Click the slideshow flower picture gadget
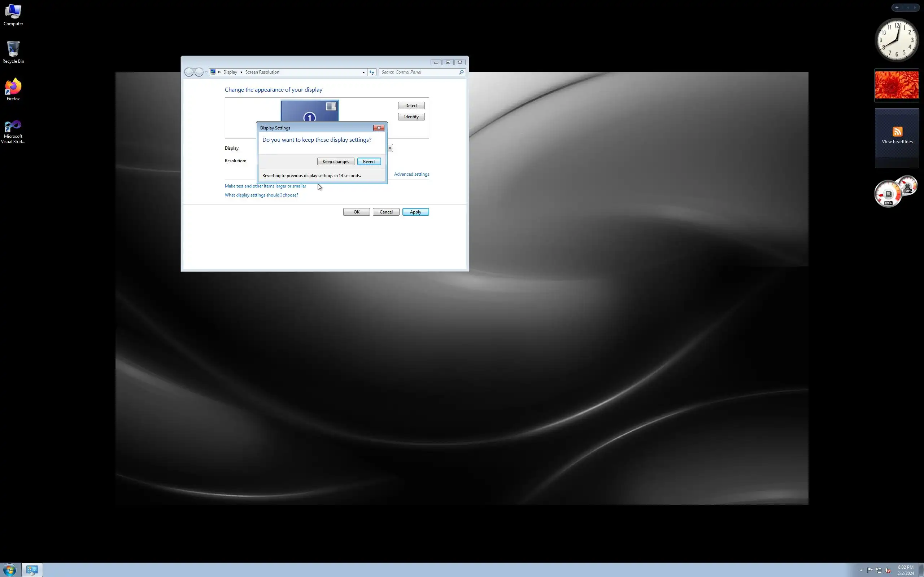The image size is (924, 577). coord(897,85)
